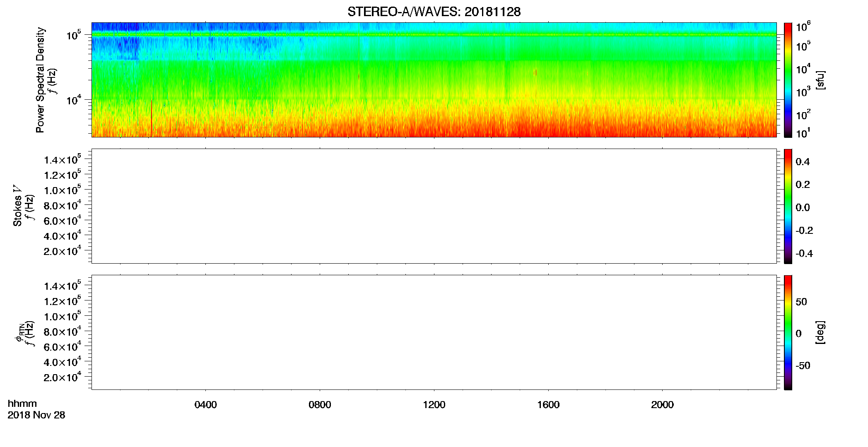
Task: Click the Power Spectral Density colorbar
Action: click(788, 80)
